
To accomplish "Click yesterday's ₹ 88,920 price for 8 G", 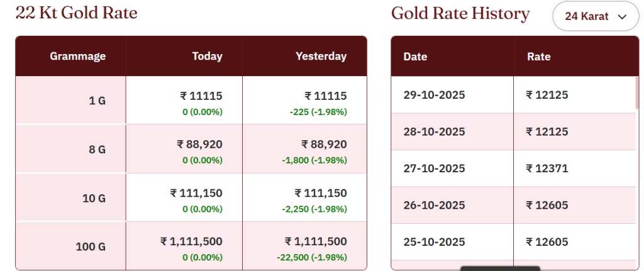I will pyautogui.click(x=324, y=145).
